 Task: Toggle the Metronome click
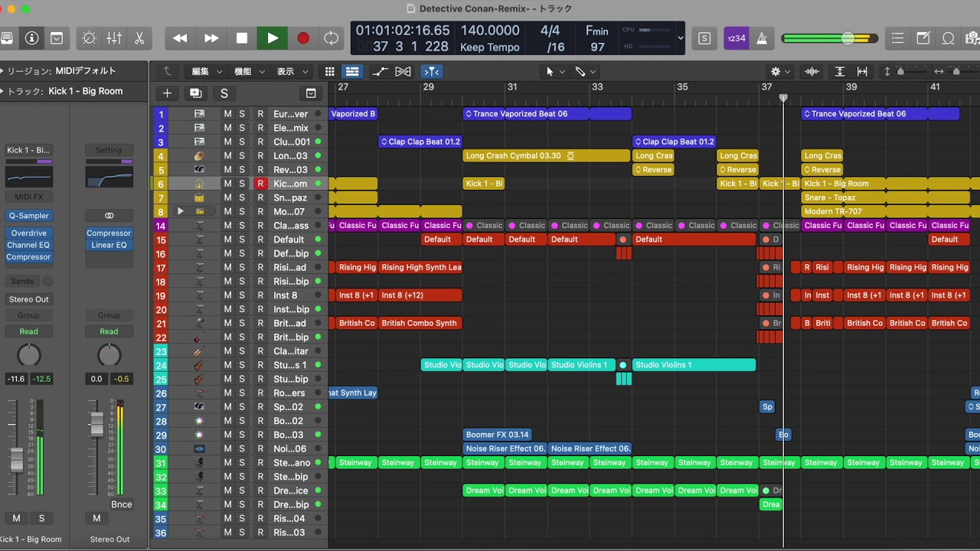pos(762,38)
